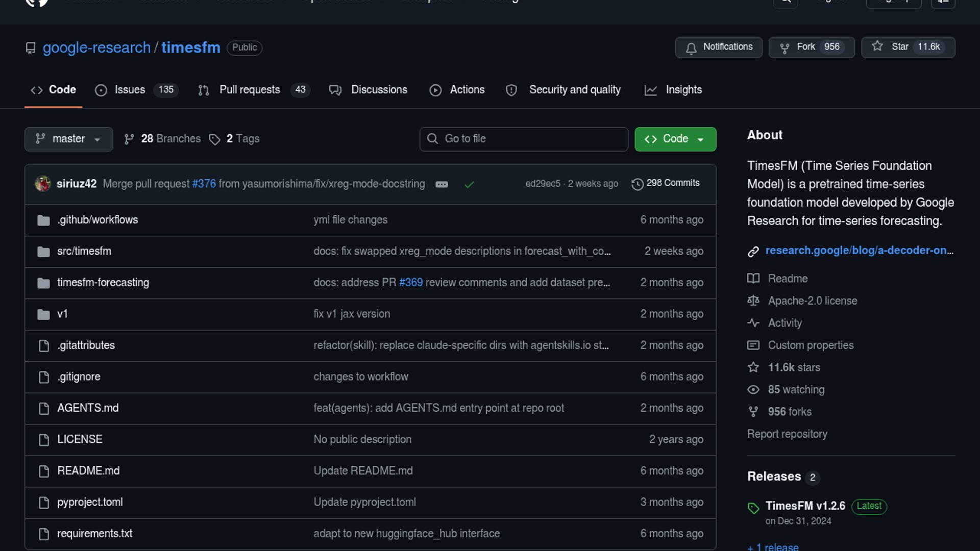Open Notifications bell button

[x=718, y=47]
